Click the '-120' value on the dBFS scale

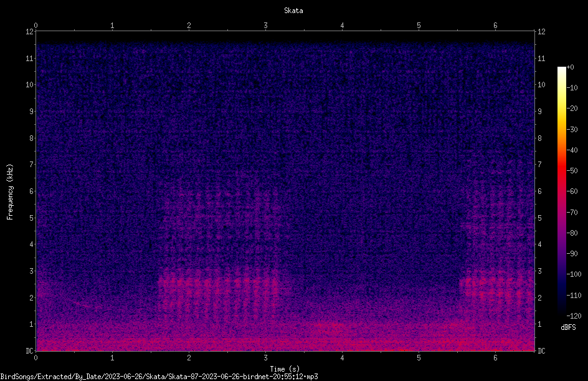pos(574,316)
